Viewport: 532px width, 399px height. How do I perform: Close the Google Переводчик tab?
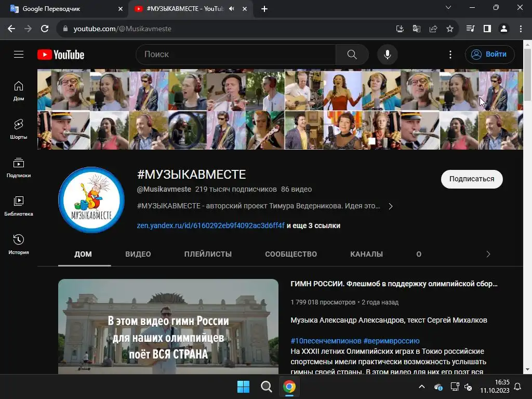tap(120, 9)
